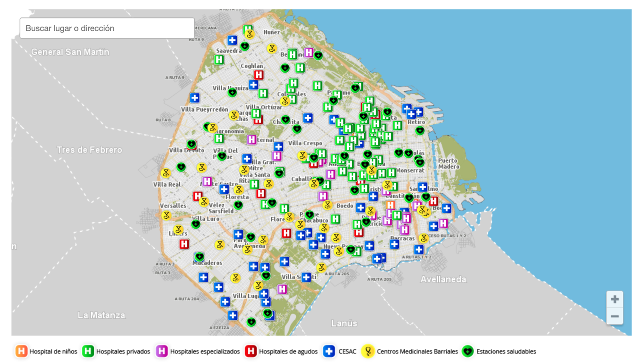The height and width of the screenshot is (364, 642).
Task: Click the orange Hospital de niños legend icon
Action: tap(21, 351)
